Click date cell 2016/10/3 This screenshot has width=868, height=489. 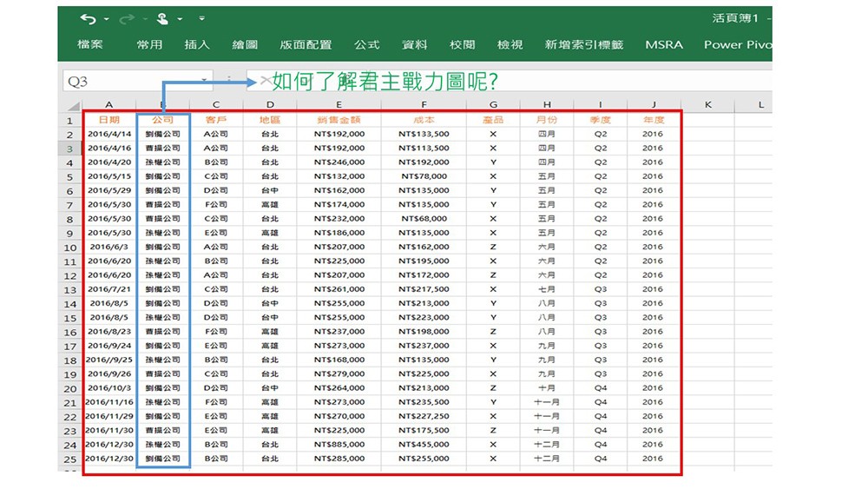(x=109, y=388)
